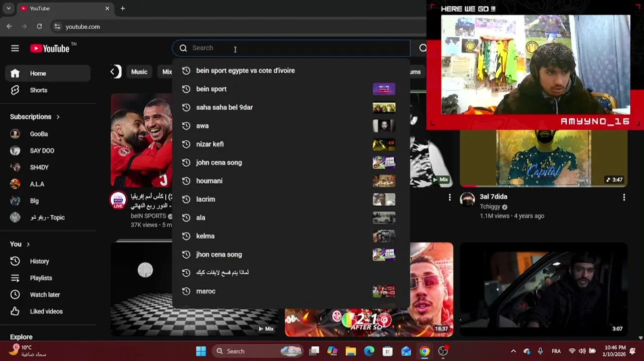This screenshot has height=361, width=644.
Task: Expand the Subscriptions section chevron
Action: (x=58, y=117)
